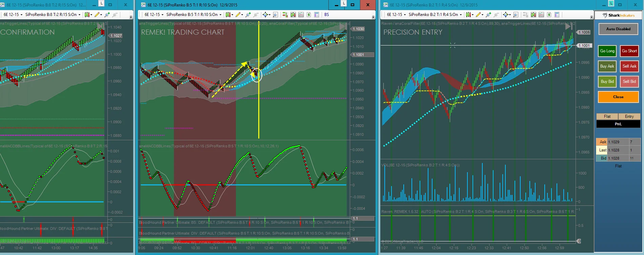Image resolution: width=644 pixels, height=255 pixels.
Task: Switch to the Entry tab
Action: [629, 116]
